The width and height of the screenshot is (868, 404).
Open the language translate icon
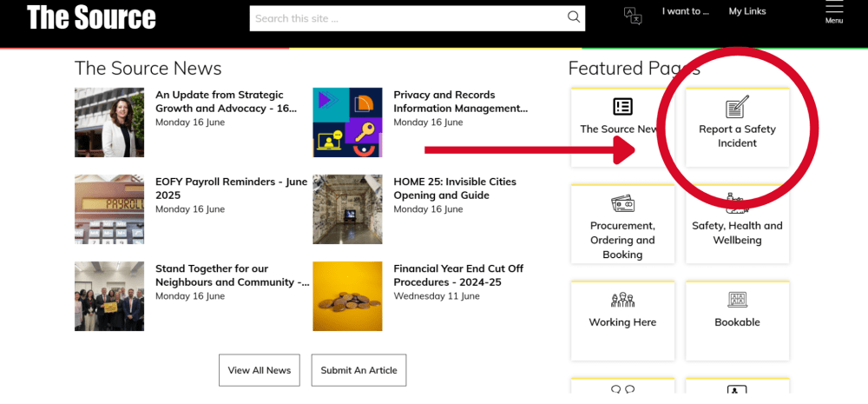tap(633, 16)
